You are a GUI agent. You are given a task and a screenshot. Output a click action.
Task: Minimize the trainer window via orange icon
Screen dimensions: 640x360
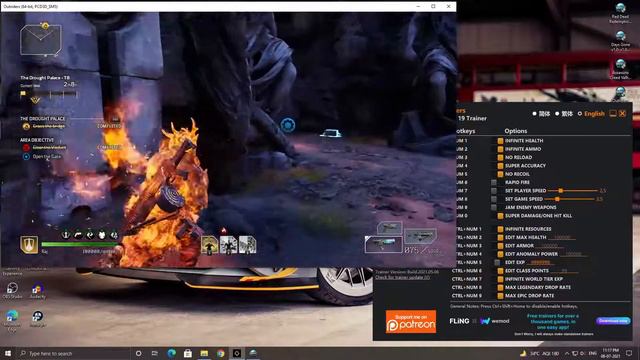(613, 113)
